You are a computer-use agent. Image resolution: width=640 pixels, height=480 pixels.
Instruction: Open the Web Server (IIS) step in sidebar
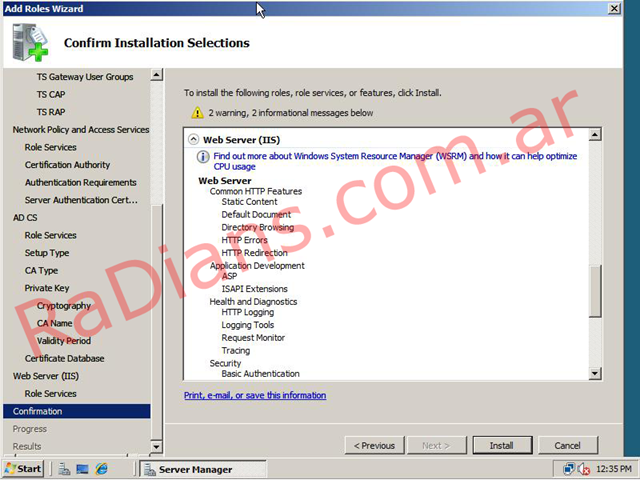click(x=45, y=376)
